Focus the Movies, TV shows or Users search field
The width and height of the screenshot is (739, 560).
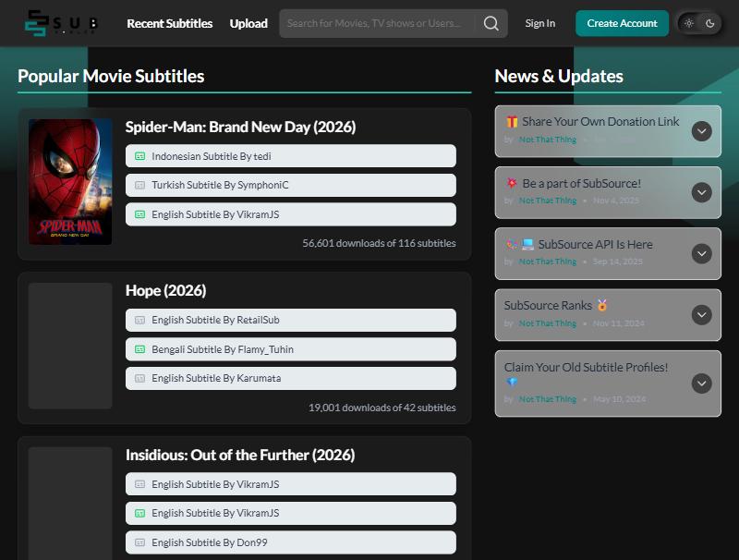379,23
